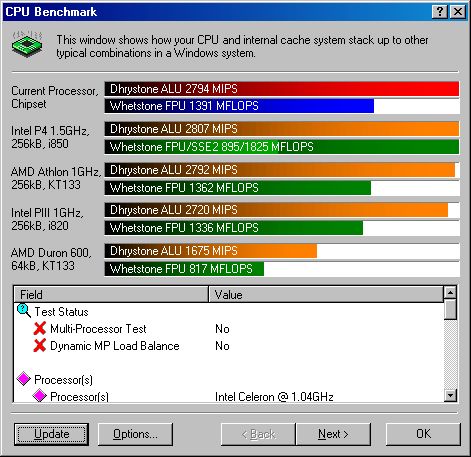471x457 pixels.
Task: Click the Test Status magnifier icon
Action: (x=24, y=311)
